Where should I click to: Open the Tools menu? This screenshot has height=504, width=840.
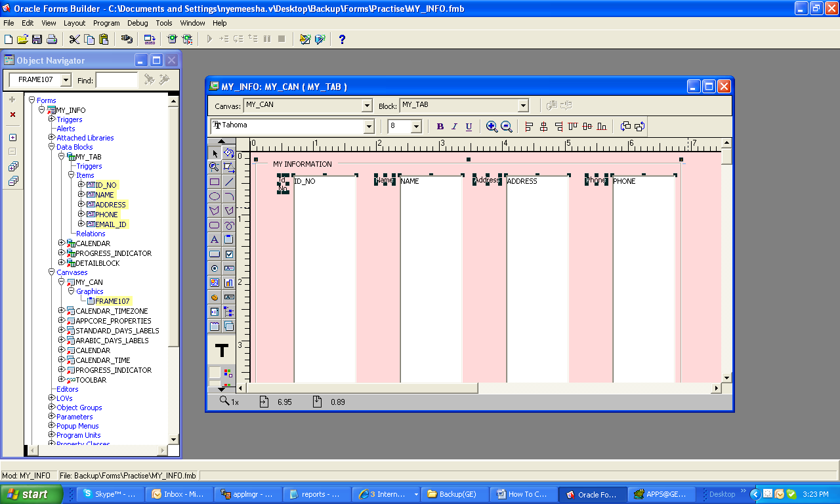164,23
